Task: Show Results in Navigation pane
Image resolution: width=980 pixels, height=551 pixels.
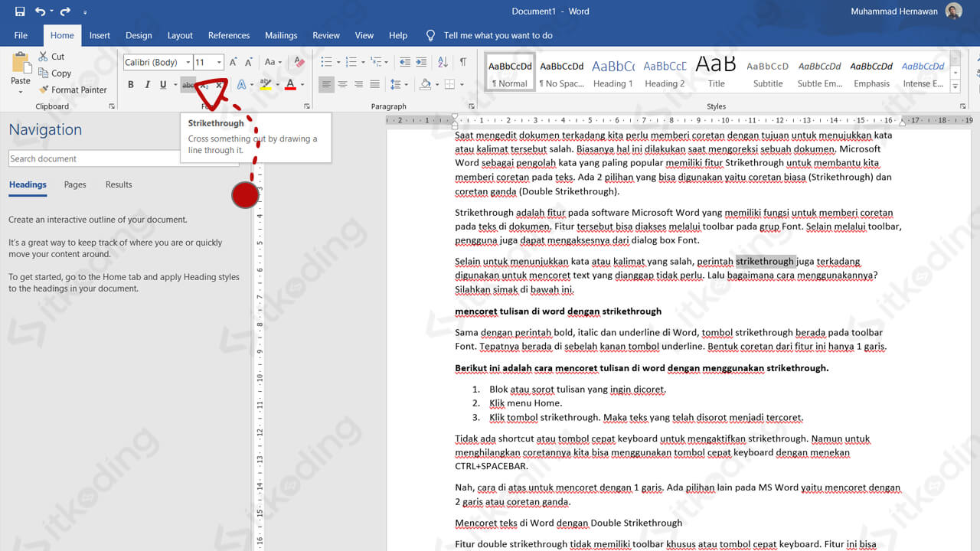Action: [x=119, y=184]
